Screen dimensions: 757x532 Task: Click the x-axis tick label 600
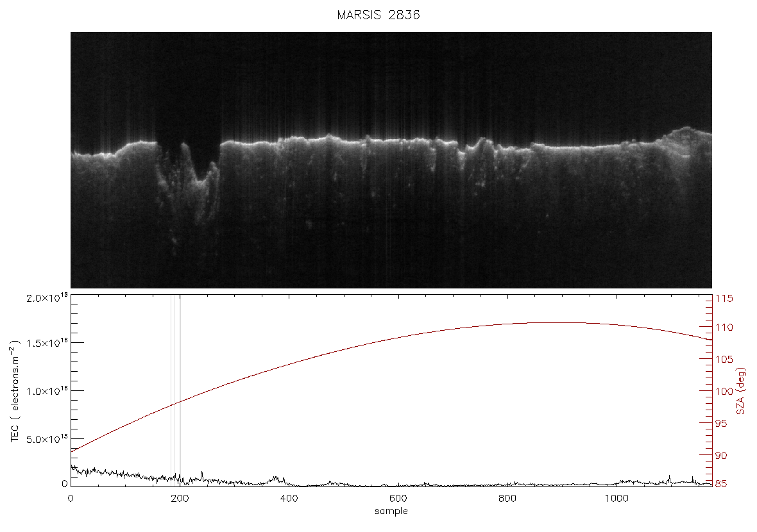tap(398, 499)
